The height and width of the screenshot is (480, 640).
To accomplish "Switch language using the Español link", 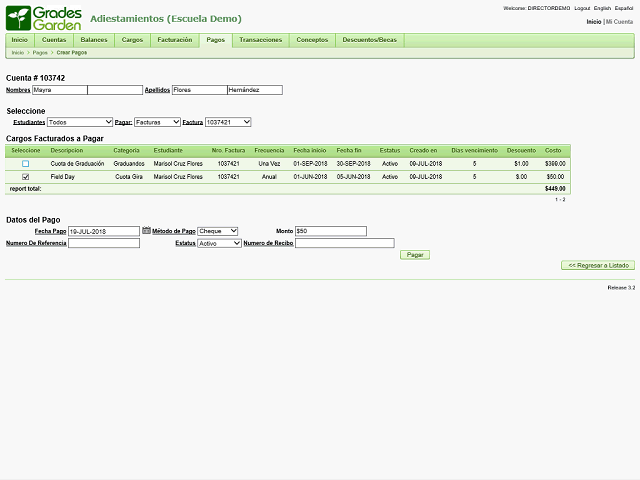I will click(x=624, y=8).
